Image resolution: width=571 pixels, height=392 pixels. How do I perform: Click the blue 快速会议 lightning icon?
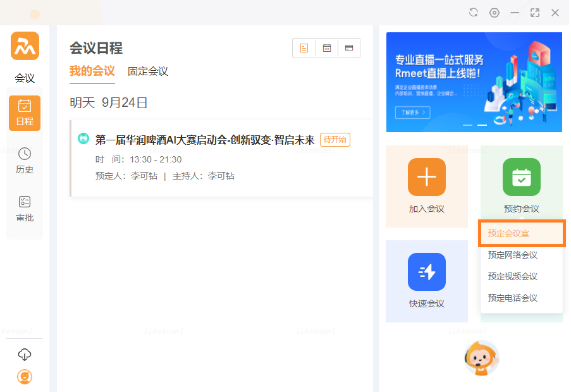click(427, 272)
